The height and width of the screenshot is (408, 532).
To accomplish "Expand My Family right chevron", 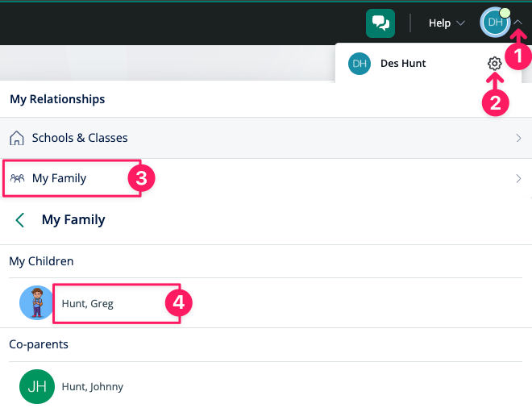I will coord(518,178).
